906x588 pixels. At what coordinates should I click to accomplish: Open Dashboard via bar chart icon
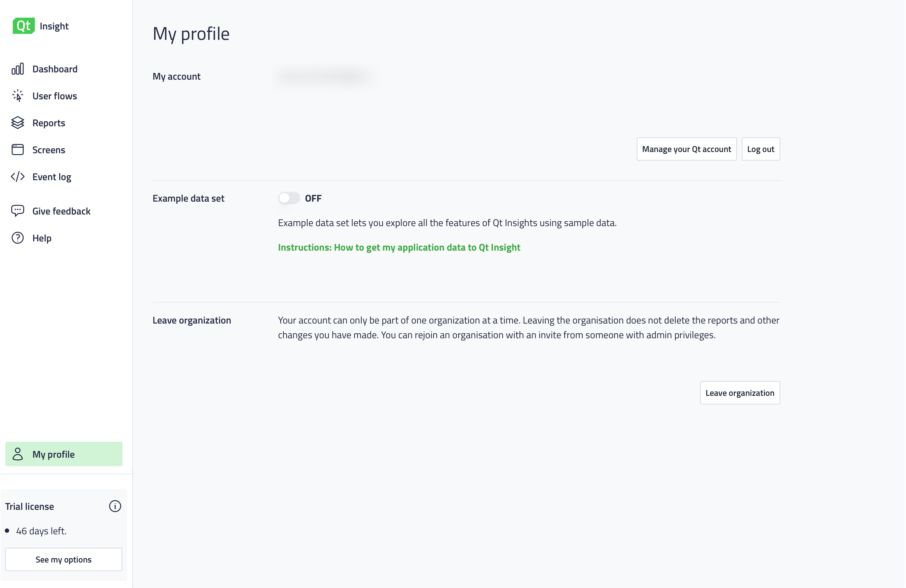tap(17, 69)
